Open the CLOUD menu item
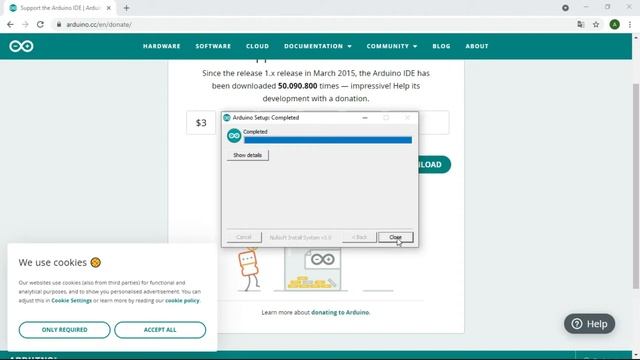640x360 pixels. (x=258, y=46)
